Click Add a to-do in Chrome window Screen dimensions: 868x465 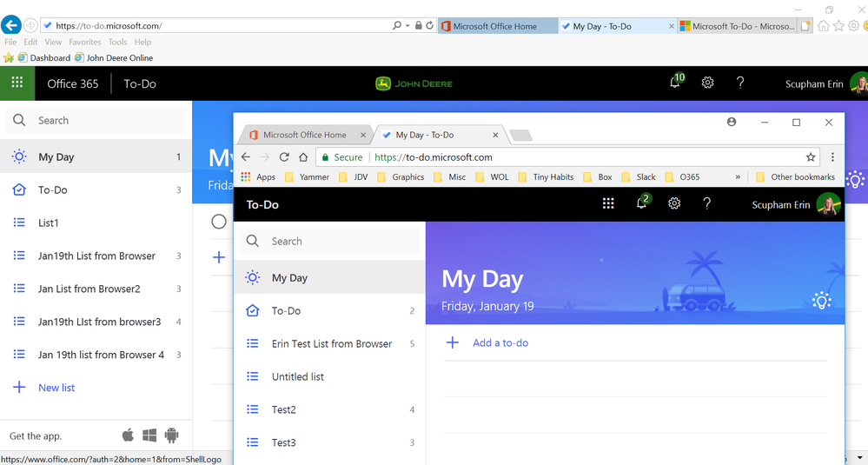(500, 342)
